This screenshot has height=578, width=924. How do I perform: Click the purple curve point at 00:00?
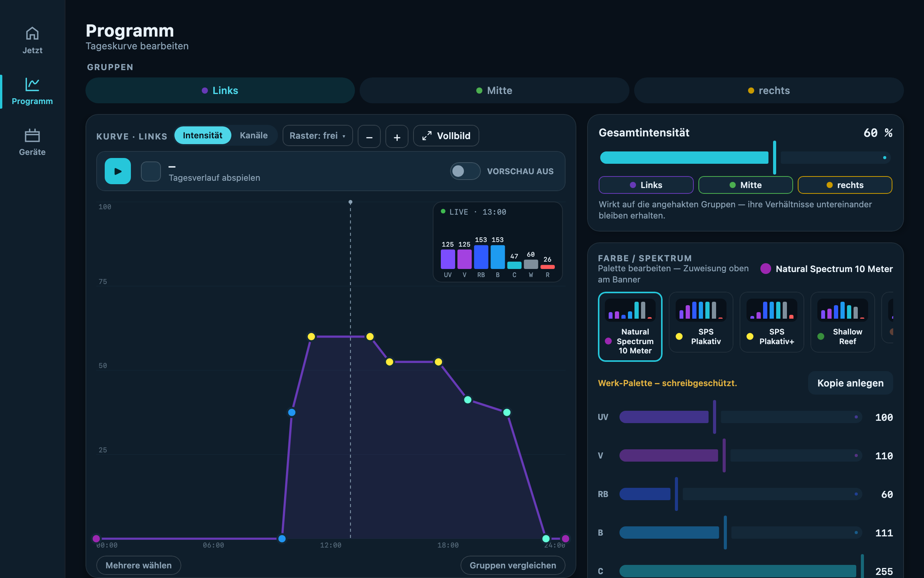[97, 539]
